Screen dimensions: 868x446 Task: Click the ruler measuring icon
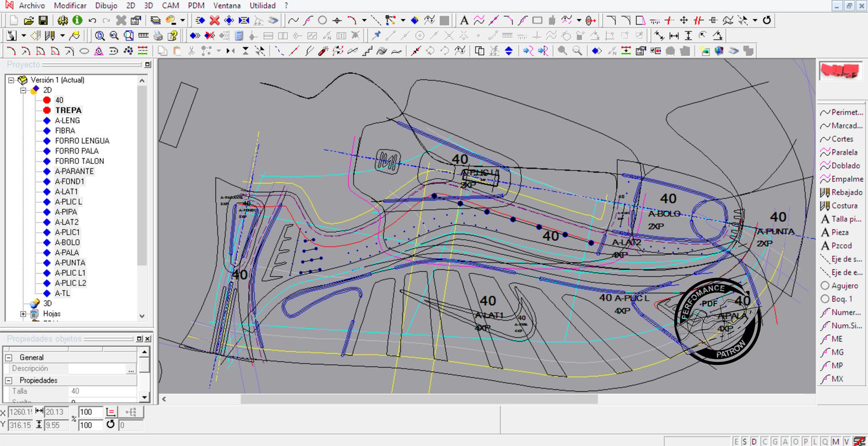(x=143, y=35)
